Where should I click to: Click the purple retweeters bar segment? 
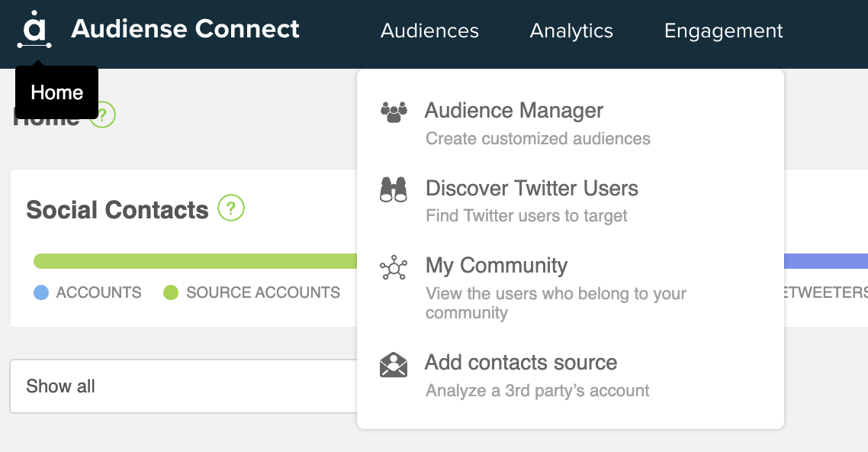(x=826, y=261)
